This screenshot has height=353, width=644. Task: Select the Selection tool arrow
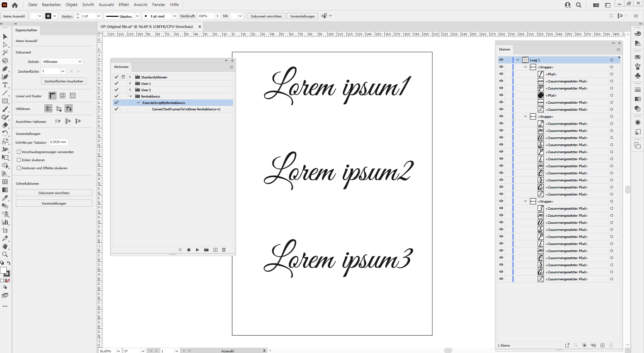click(5, 36)
